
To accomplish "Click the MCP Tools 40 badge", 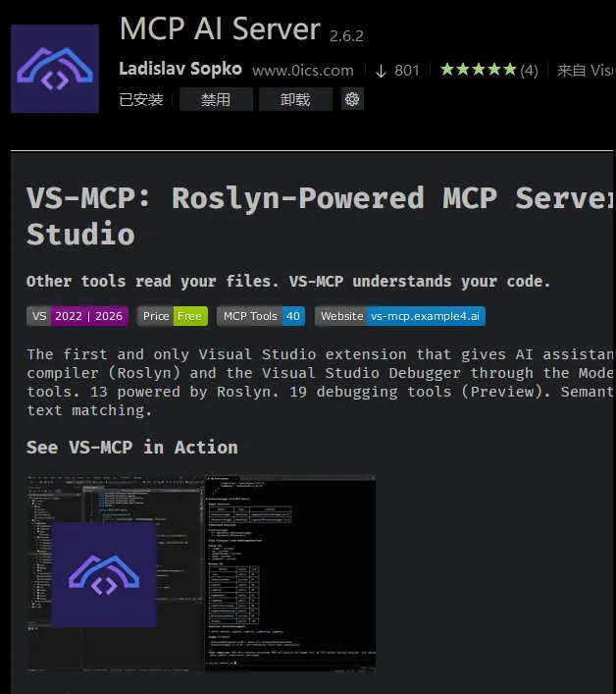I will (260, 316).
